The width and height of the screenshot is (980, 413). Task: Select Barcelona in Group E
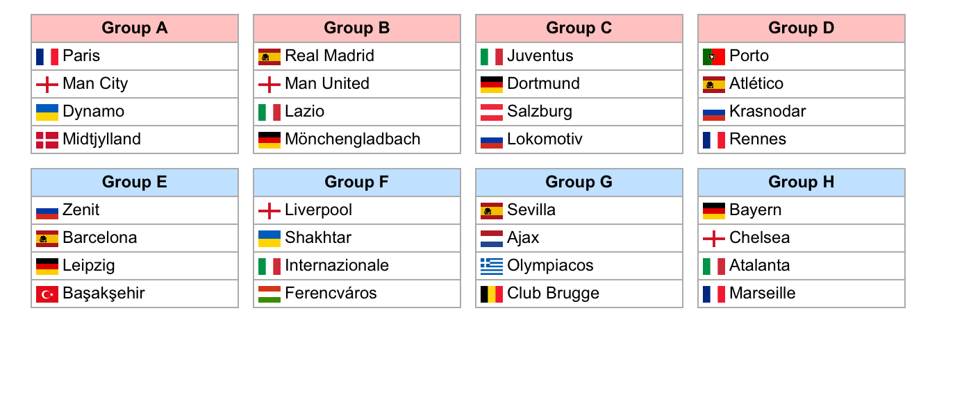(x=99, y=238)
